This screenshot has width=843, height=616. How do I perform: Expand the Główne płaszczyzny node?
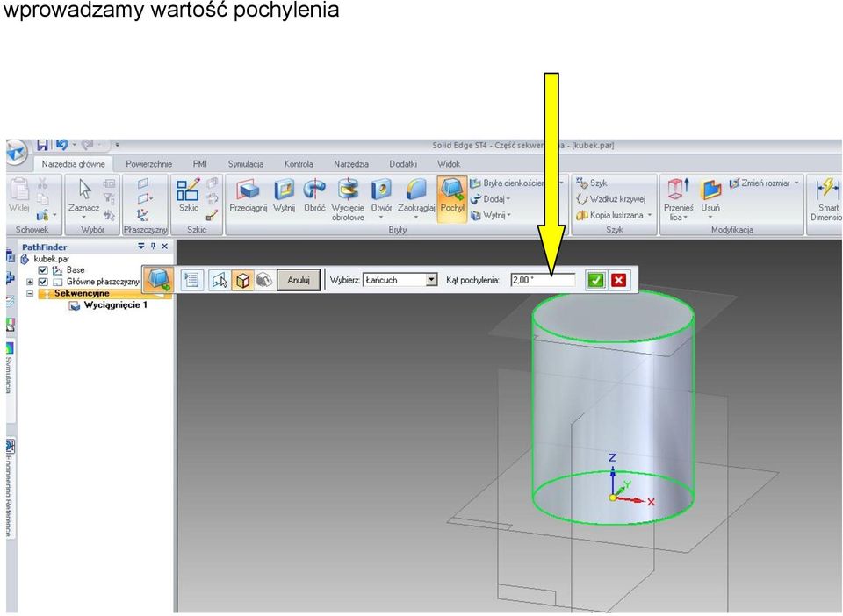click(x=30, y=282)
